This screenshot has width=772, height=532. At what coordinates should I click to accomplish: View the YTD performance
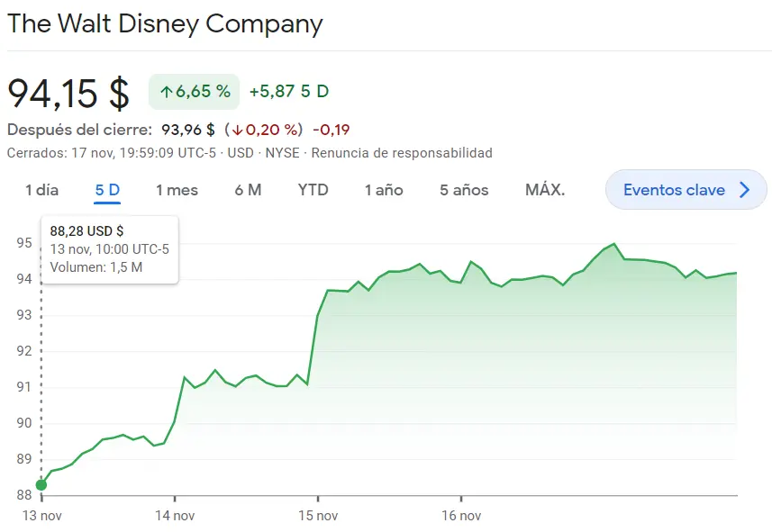coord(313,190)
